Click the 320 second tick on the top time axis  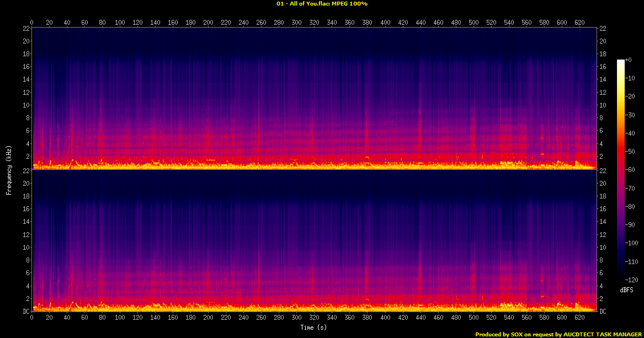coord(315,23)
